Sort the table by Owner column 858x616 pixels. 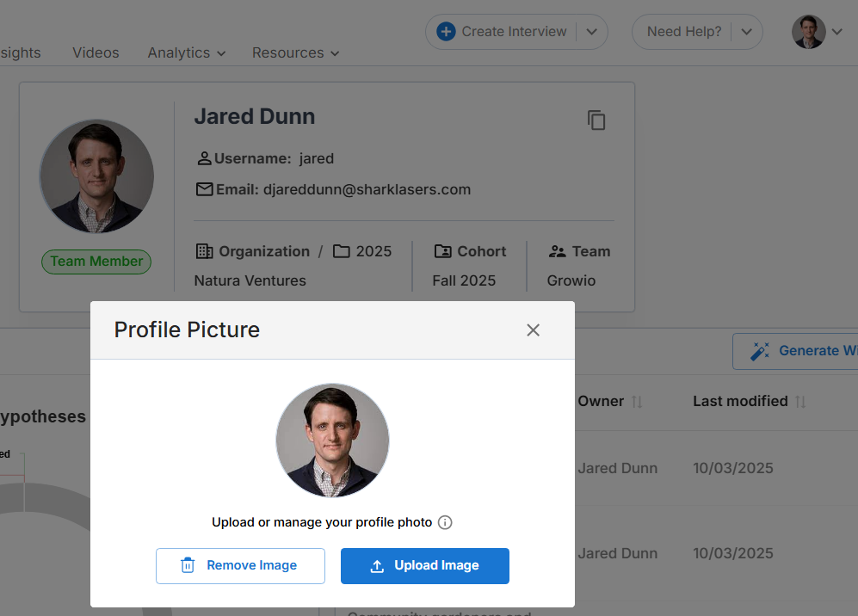[638, 402]
